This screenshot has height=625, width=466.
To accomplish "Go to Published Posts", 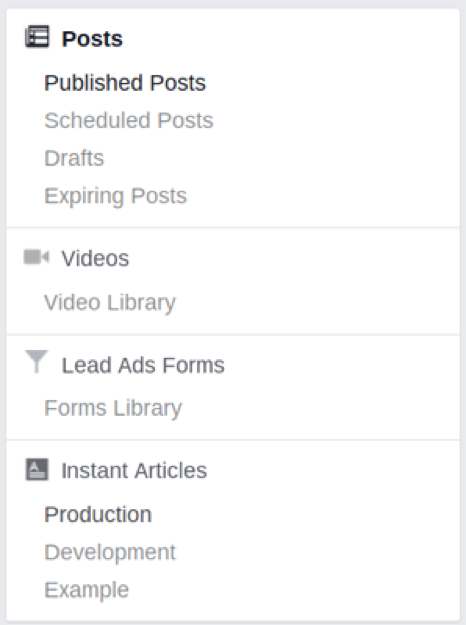I will [x=125, y=83].
